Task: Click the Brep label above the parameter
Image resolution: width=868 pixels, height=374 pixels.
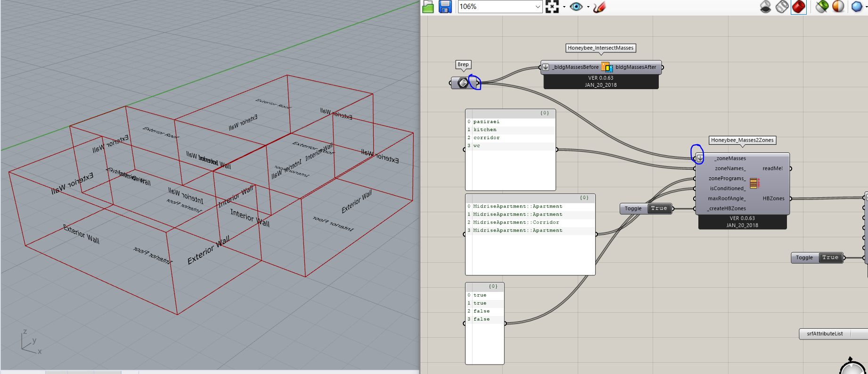Action: [x=463, y=65]
